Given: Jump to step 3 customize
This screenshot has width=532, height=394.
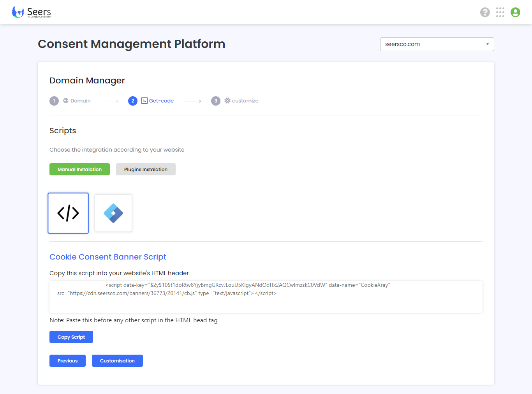Looking at the screenshot, I should [x=235, y=101].
